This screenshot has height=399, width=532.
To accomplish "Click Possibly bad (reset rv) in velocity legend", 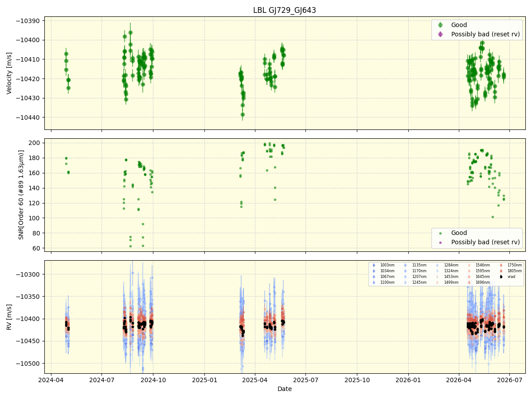I will [485, 34].
